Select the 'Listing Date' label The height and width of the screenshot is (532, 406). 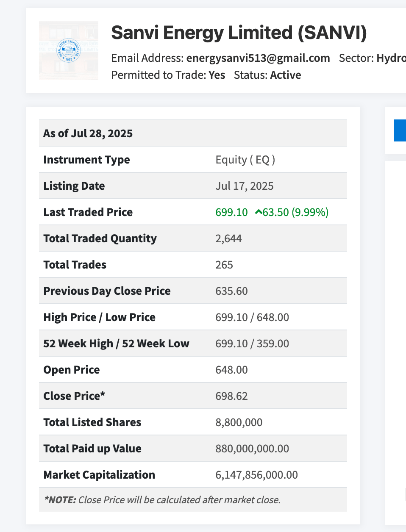click(74, 186)
